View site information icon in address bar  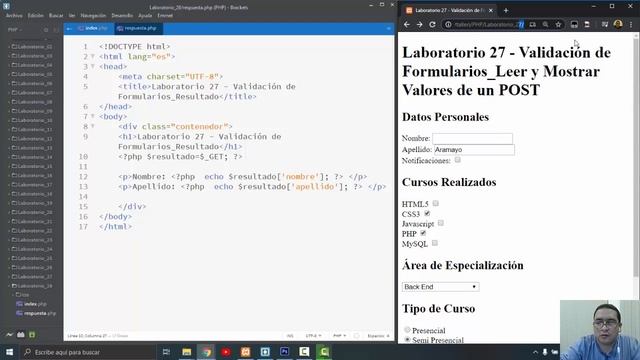pos(448,24)
